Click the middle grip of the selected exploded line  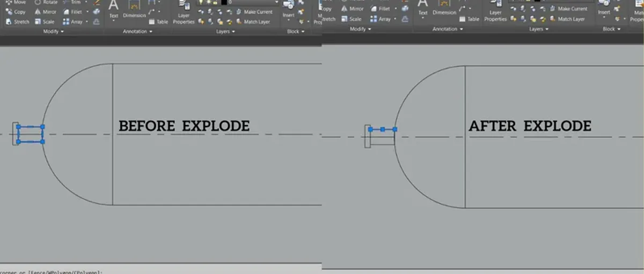tap(383, 129)
